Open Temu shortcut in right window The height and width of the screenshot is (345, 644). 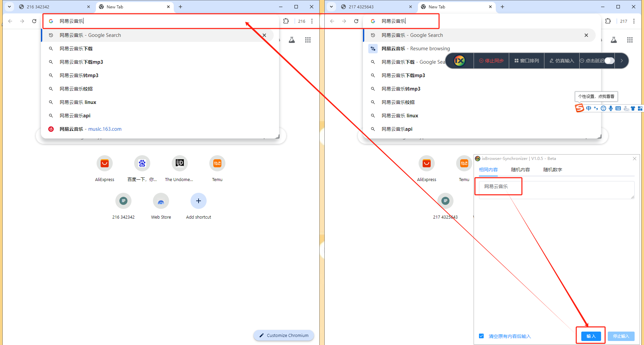464,169
